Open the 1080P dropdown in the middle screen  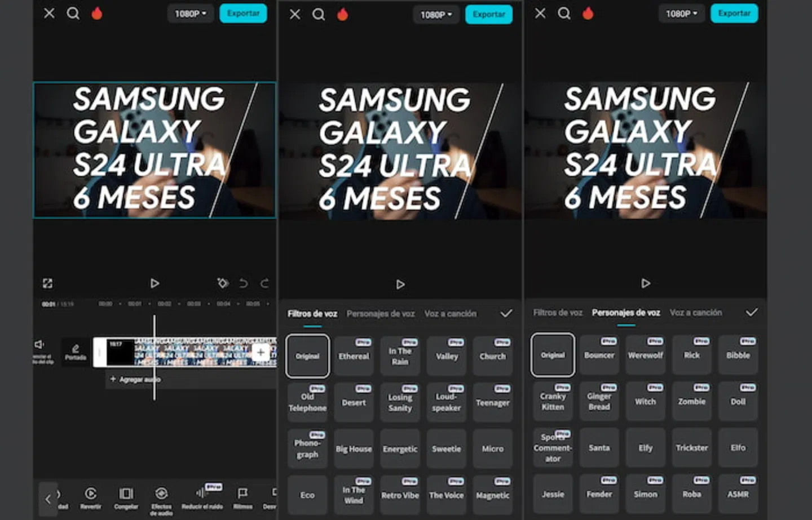(436, 15)
